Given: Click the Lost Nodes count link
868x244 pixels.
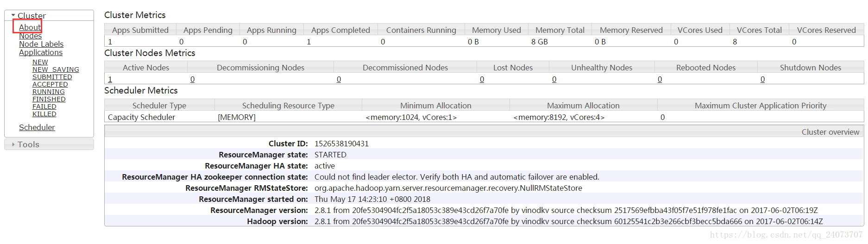Looking at the screenshot, I should 482,79.
